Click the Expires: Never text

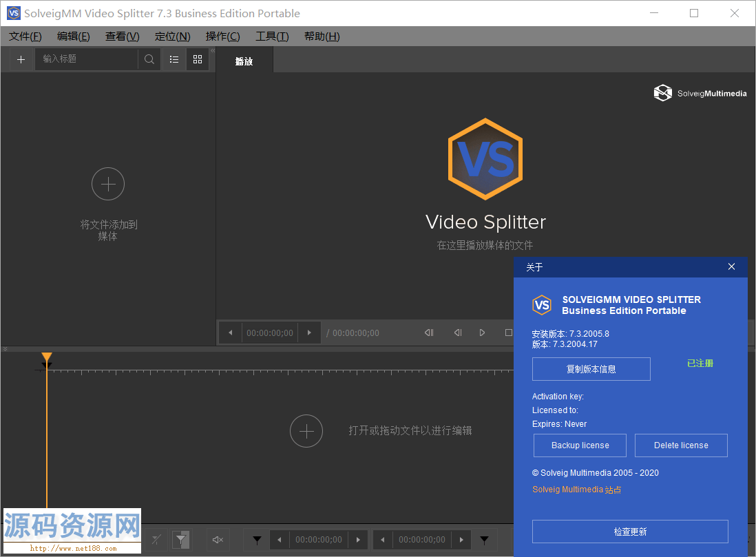tap(559, 424)
